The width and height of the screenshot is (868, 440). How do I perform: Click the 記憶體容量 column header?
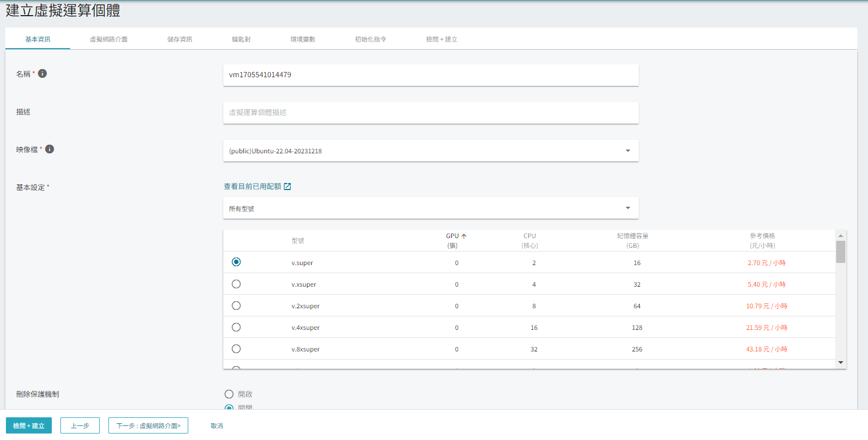633,240
